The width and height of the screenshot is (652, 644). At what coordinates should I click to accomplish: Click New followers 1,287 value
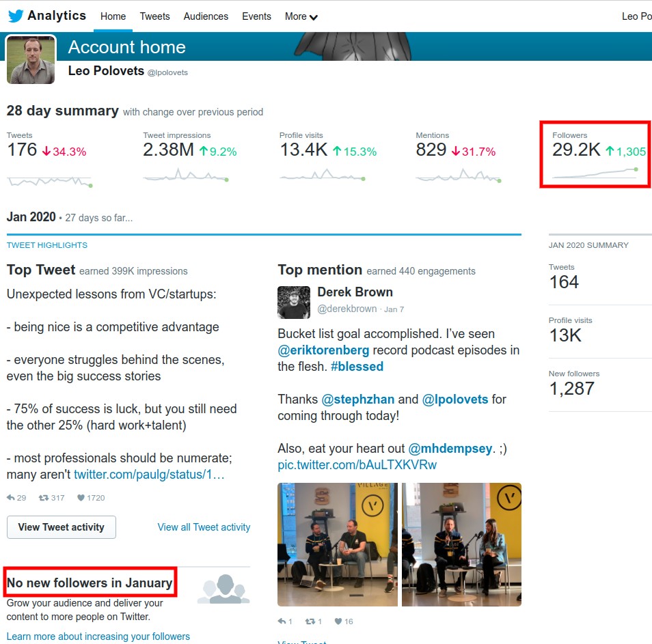(x=572, y=389)
